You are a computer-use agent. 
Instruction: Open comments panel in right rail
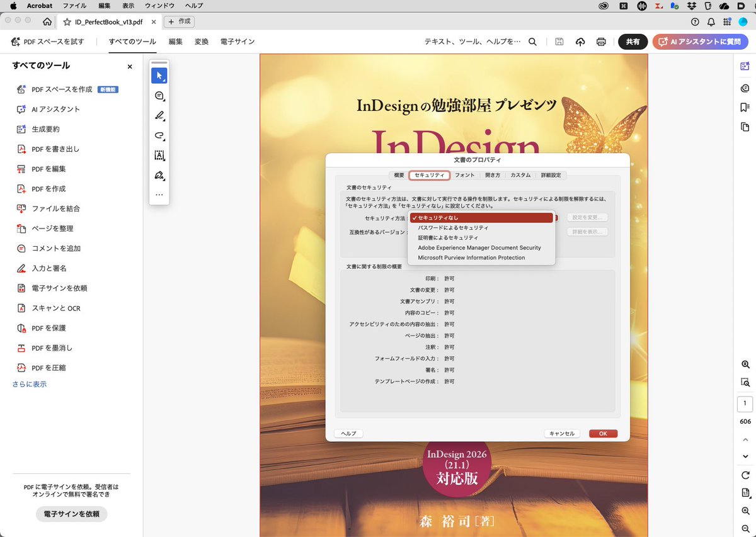(745, 89)
